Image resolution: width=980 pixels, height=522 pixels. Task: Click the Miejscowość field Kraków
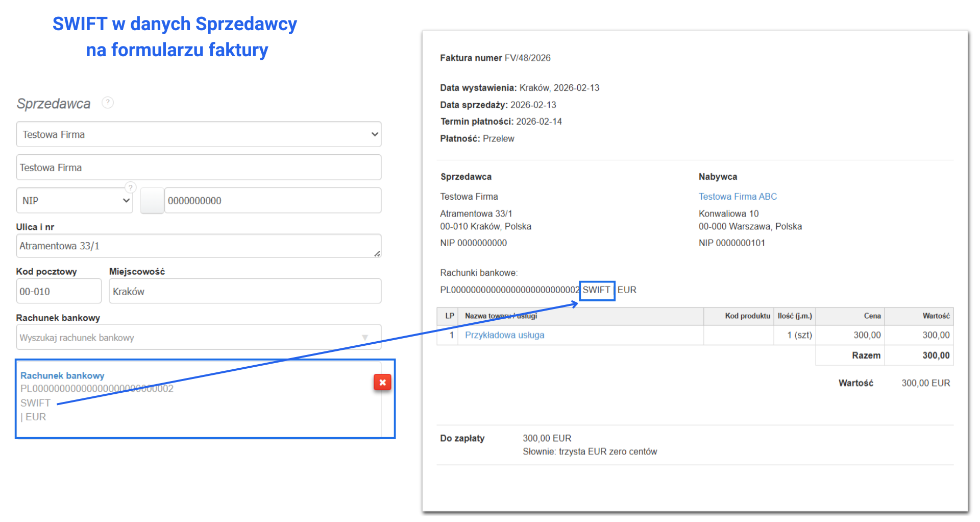245,291
